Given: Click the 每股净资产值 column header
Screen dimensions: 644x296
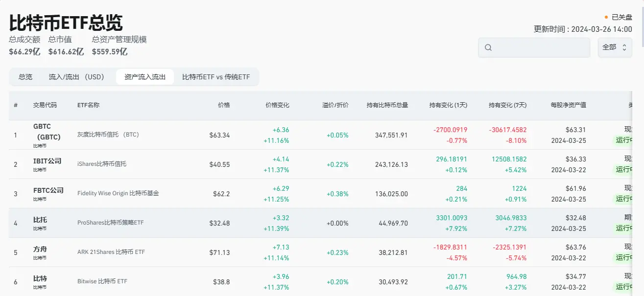Looking at the screenshot, I should [x=568, y=105].
